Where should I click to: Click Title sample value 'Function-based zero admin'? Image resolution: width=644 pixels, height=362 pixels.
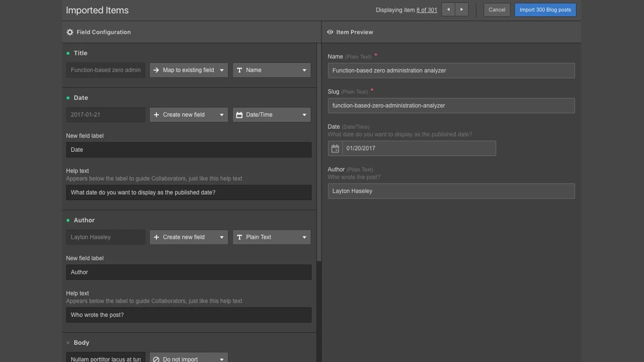[x=106, y=70]
